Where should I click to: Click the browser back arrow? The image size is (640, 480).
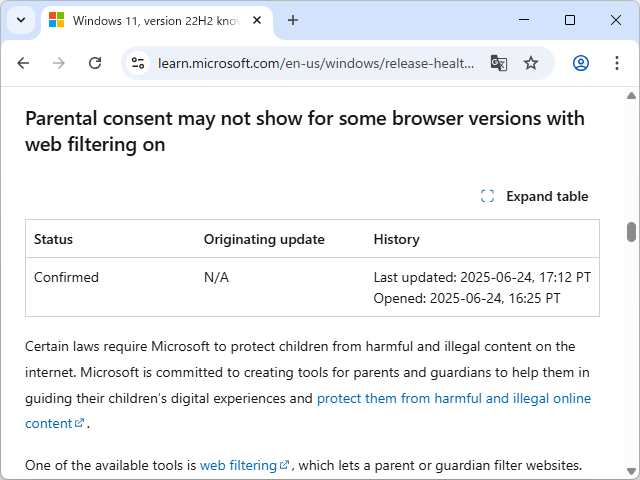(x=23, y=63)
